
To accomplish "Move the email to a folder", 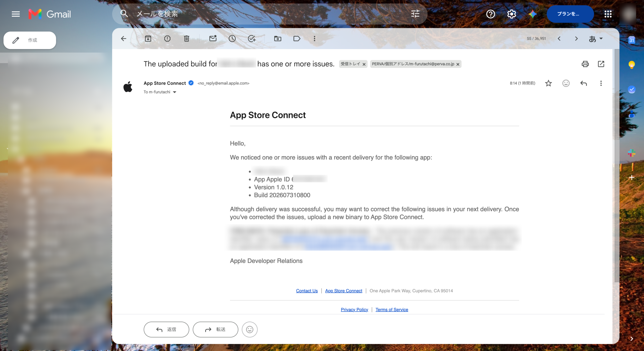I will pos(278,38).
